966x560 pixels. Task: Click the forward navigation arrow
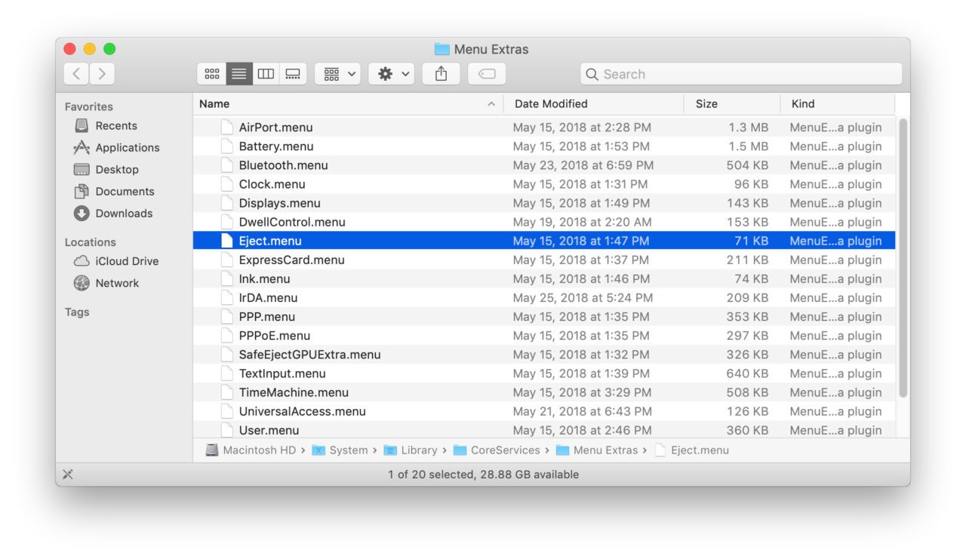point(102,73)
